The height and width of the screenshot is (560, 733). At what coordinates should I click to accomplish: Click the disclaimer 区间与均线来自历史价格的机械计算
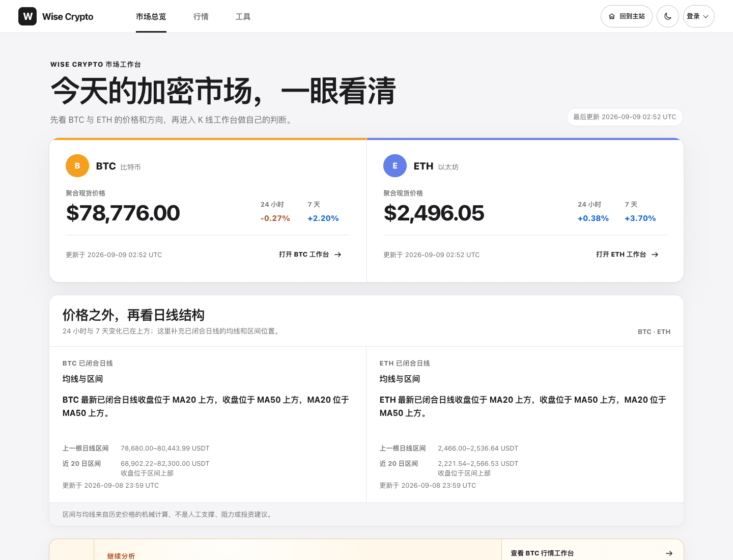click(168, 515)
